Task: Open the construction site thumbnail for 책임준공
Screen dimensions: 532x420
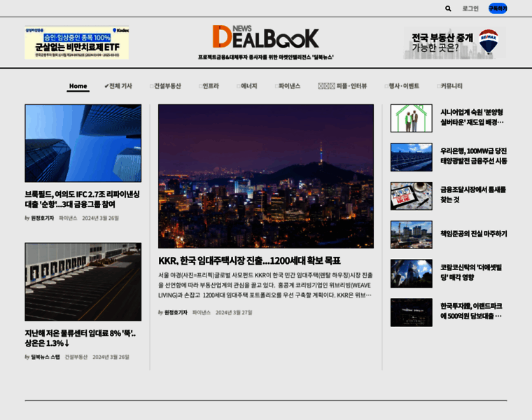Action: [411, 234]
